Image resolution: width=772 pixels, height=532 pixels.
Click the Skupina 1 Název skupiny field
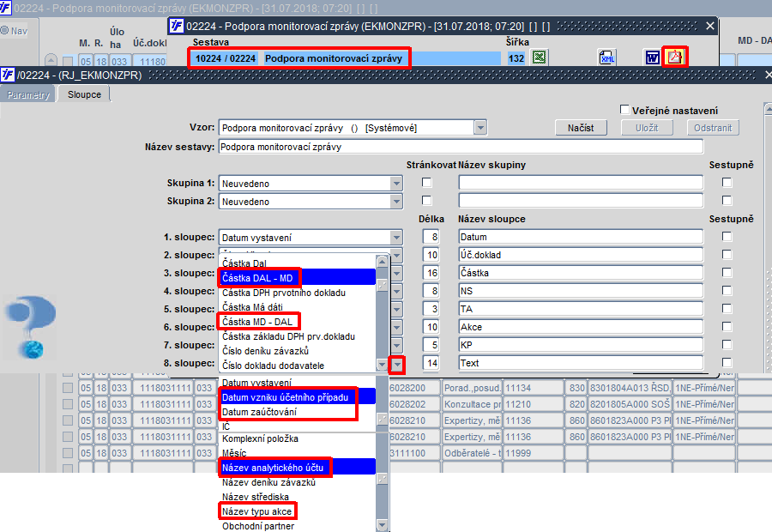[x=581, y=183]
